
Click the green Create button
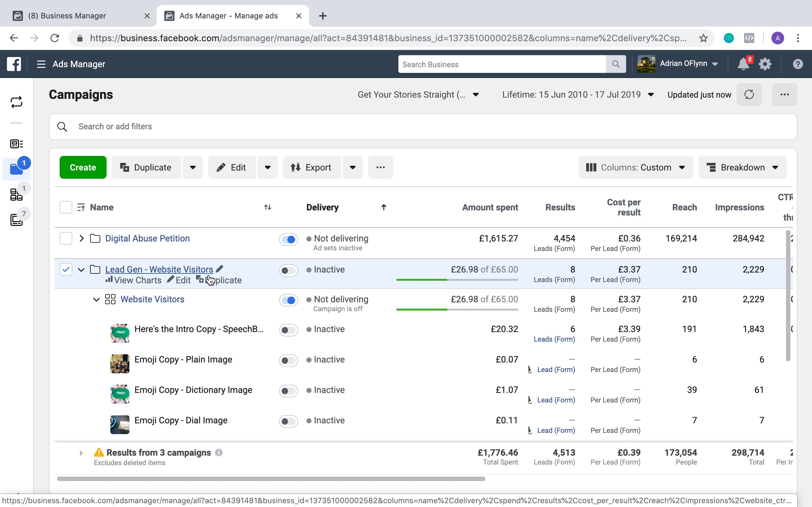[x=83, y=167]
